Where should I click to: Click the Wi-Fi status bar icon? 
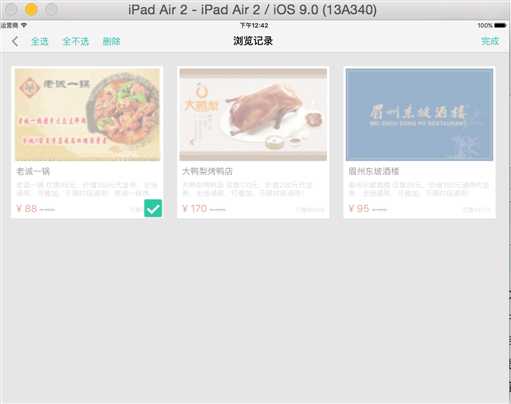[24, 25]
